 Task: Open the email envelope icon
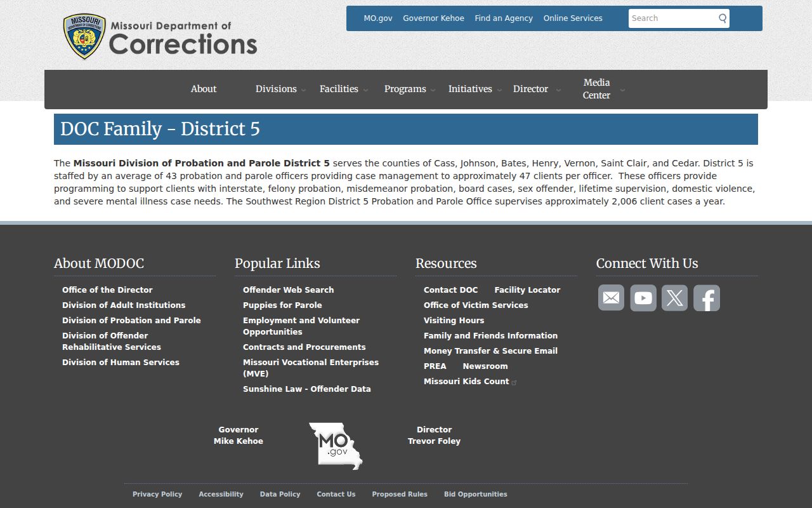611,298
